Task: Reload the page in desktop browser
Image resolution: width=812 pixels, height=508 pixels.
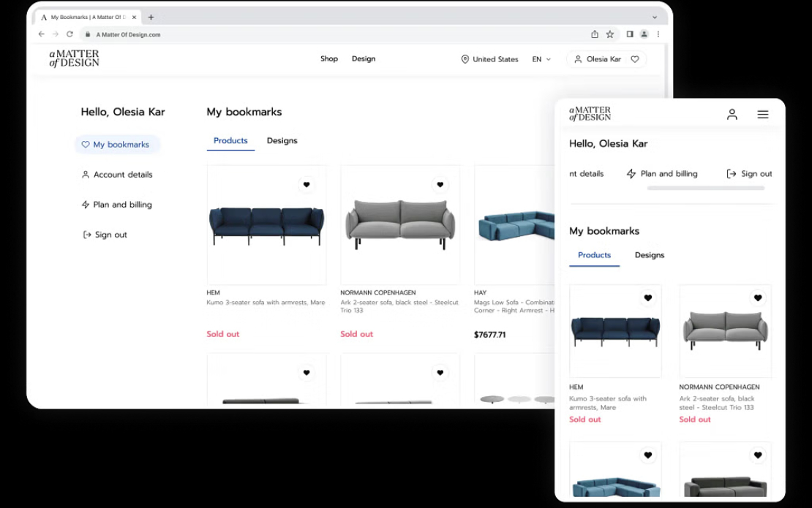Action: click(69, 34)
